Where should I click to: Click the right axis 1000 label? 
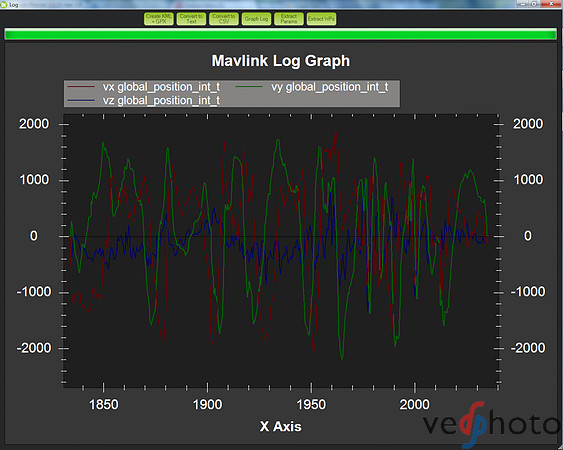pos(528,180)
